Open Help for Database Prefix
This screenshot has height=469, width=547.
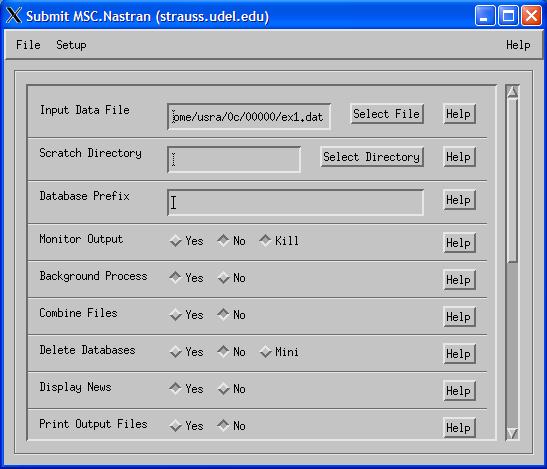[459, 200]
